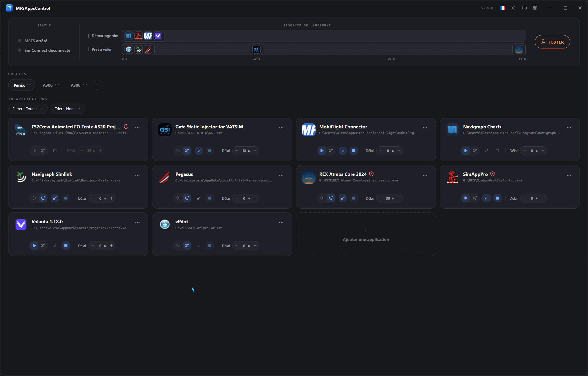
Task: Increase delay for Volanta 1.18.0
Action: (x=111, y=246)
